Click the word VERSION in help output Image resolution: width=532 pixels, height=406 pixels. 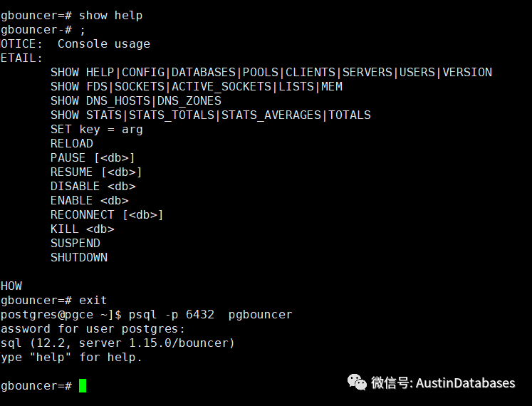click(x=467, y=72)
